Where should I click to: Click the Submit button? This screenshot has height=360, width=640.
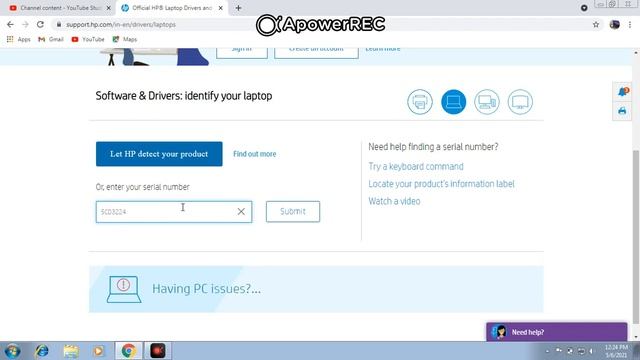(293, 211)
